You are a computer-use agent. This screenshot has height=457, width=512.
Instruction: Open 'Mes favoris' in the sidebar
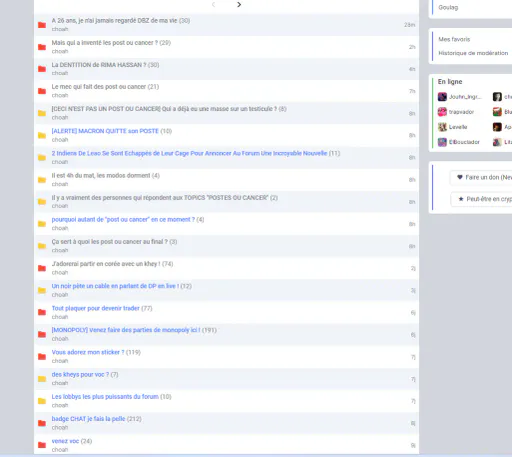click(454, 39)
